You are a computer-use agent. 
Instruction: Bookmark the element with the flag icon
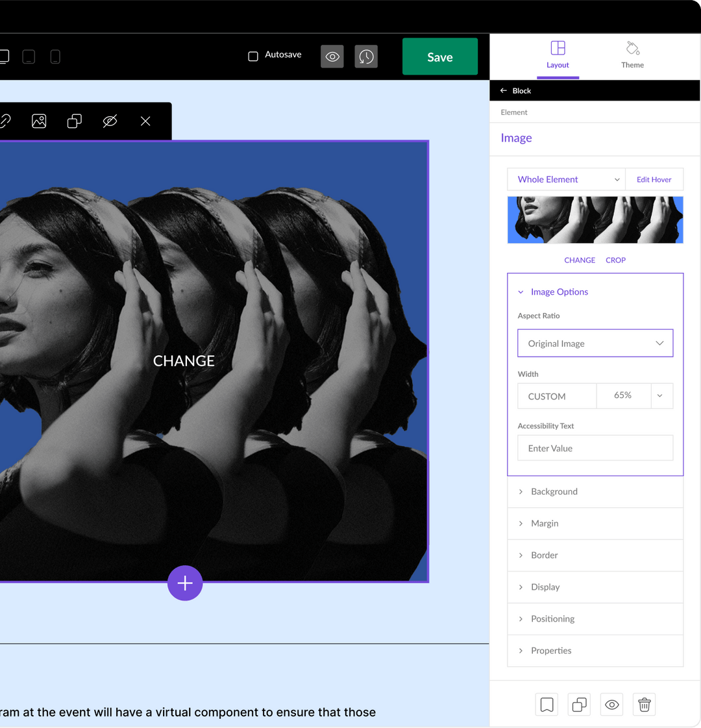[x=547, y=704]
